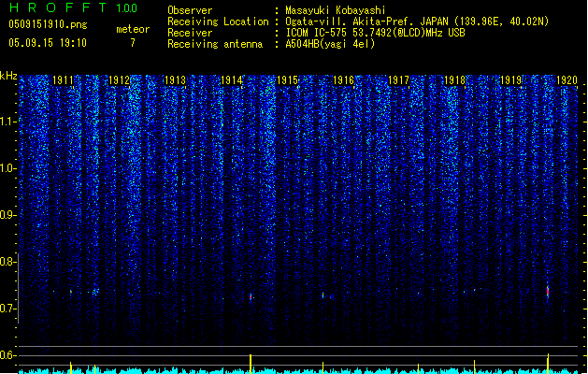Click the 1920 time marker
588x374 pixels.
coord(566,80)
